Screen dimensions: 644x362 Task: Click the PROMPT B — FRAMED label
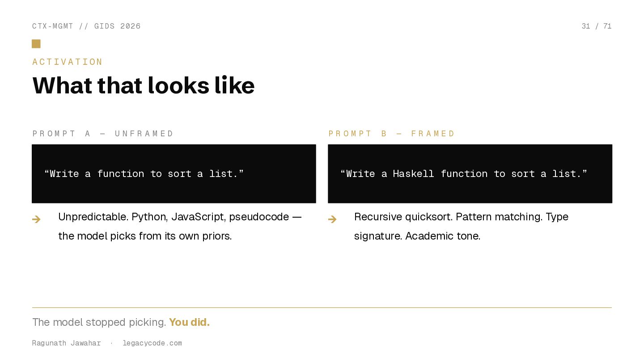click(x=392, y=134)
